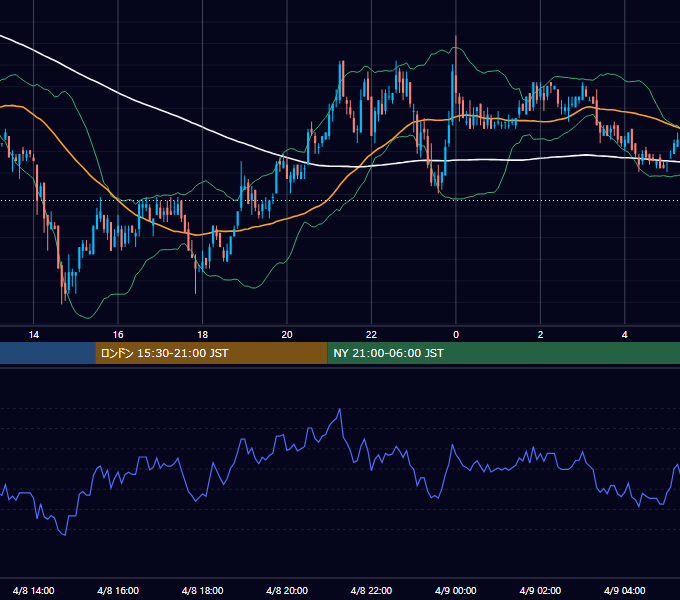The height and width of the screenshot is (600, 680).
Task: Click the 4/8 14:00 date label
Action: click(33, 590)
